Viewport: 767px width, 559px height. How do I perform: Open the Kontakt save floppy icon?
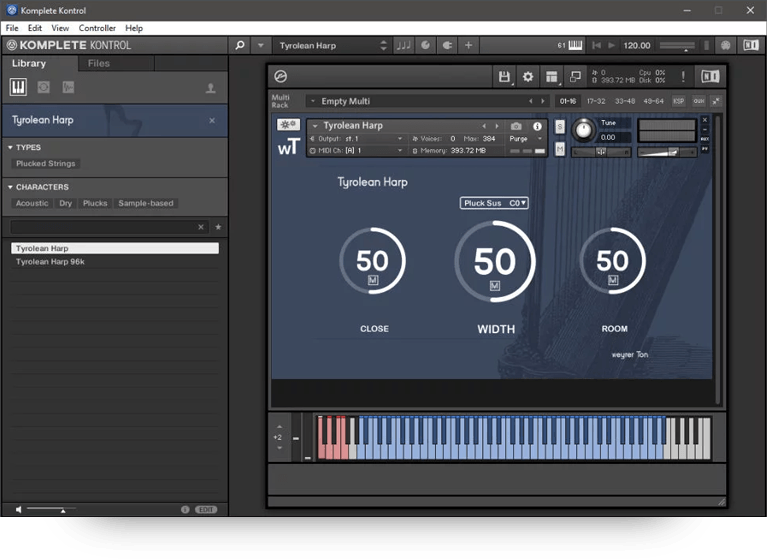click(x=504, y=76)
